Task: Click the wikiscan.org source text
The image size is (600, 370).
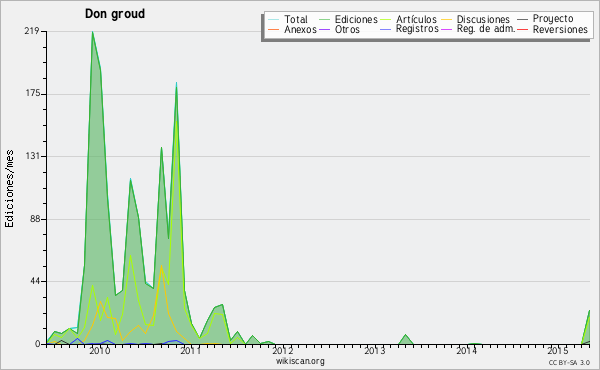Action: [x=300, y=361]
